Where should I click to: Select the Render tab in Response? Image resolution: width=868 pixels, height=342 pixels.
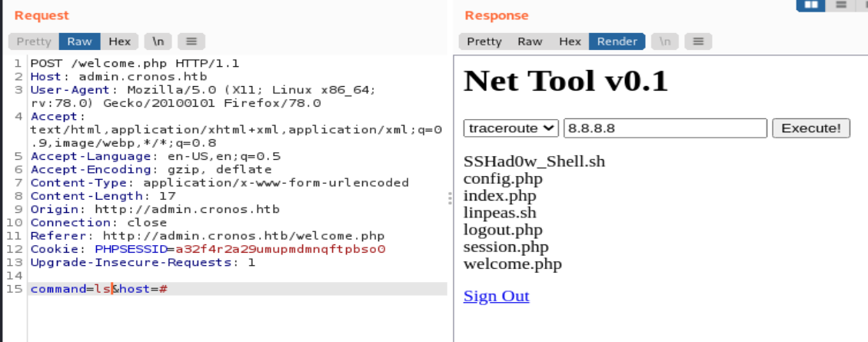pyautogui.click(x=617, y=42)
